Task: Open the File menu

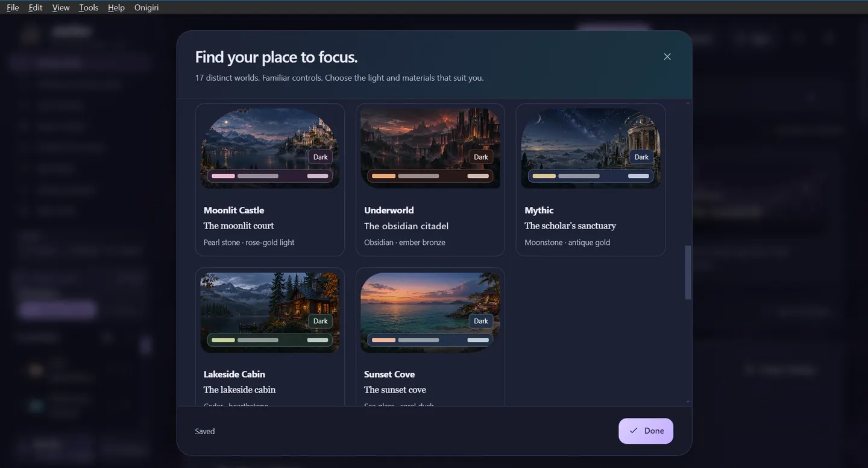Action: tap(13, 7)
